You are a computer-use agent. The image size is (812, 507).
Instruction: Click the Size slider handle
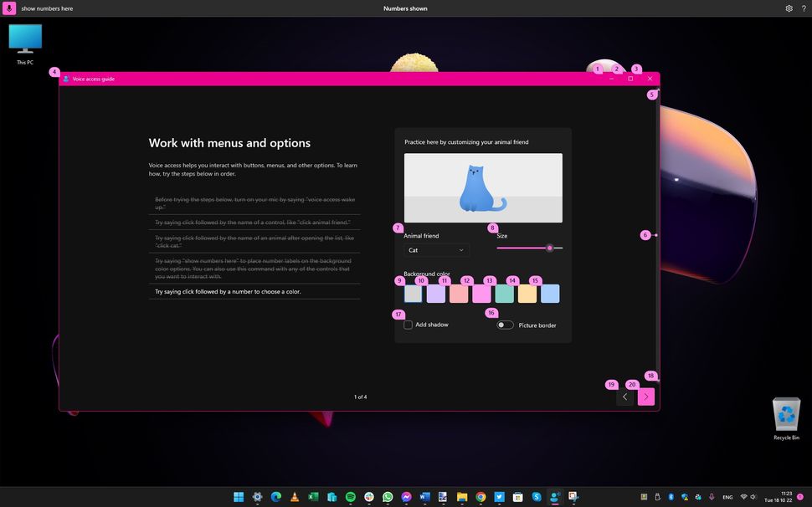[550, 248]
